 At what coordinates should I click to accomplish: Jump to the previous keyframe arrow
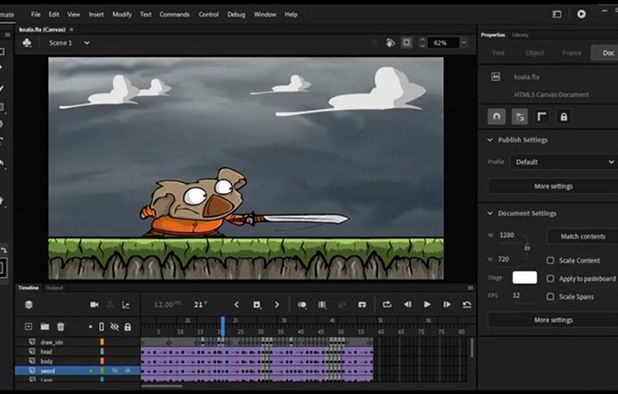click(236, 305)
